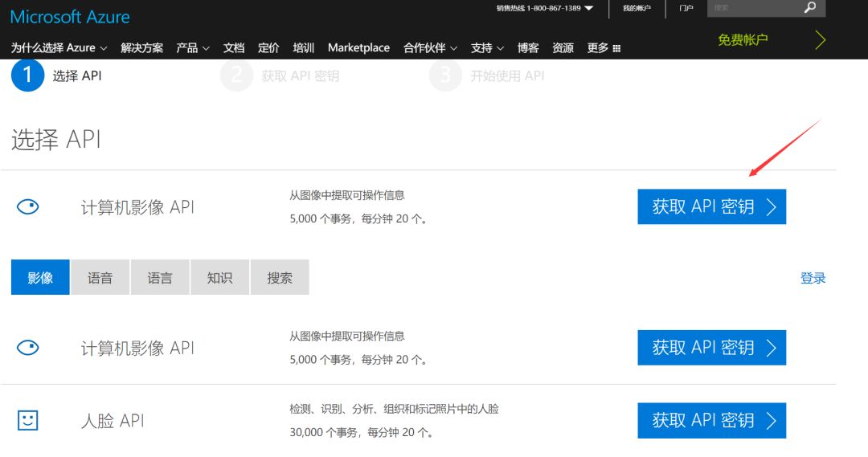The width and height of the screenshot is (868, 457).
Task: Click the Microsoft Azure logo
Action: coord(70,17)
